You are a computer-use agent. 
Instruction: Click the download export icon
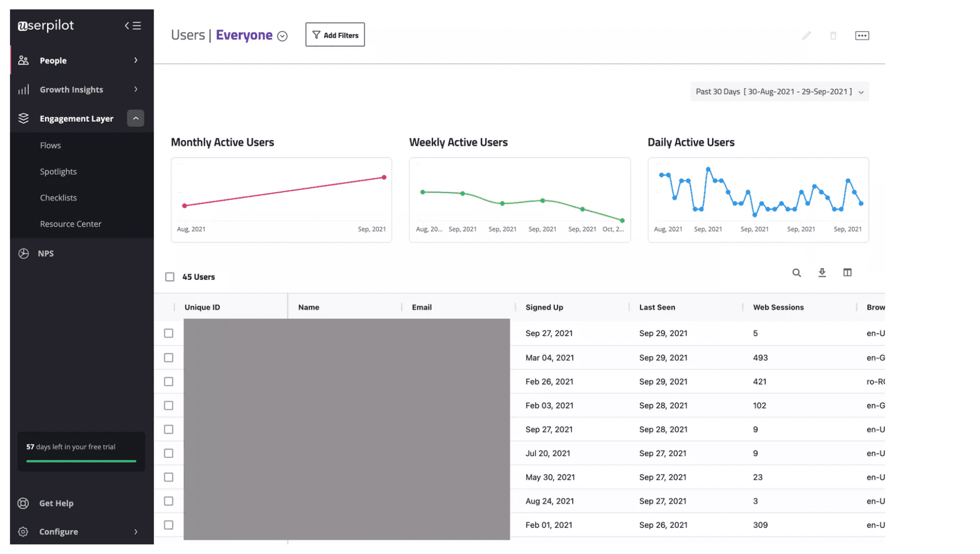822,273
